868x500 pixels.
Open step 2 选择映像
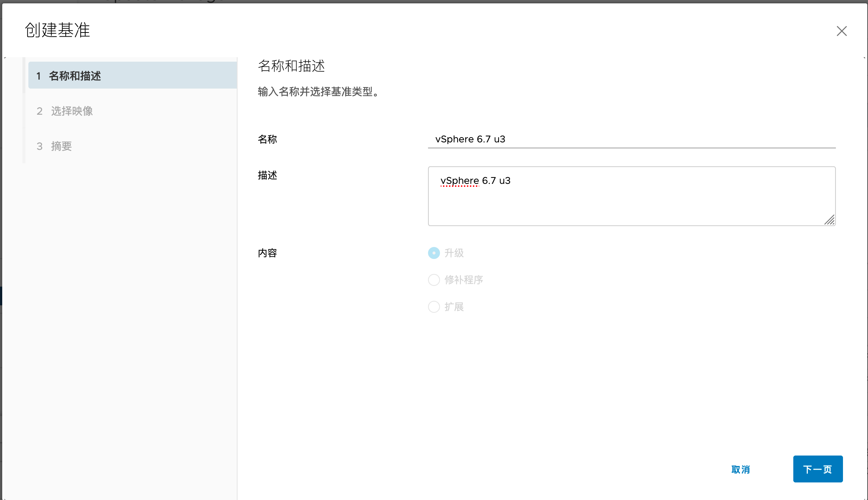click(x=72, y=111)
